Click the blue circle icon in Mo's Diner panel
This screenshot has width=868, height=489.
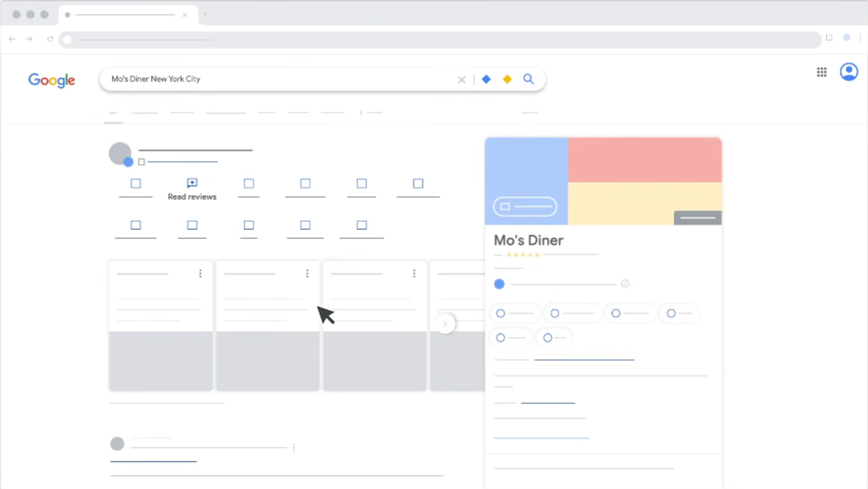(x=499, y=284)
